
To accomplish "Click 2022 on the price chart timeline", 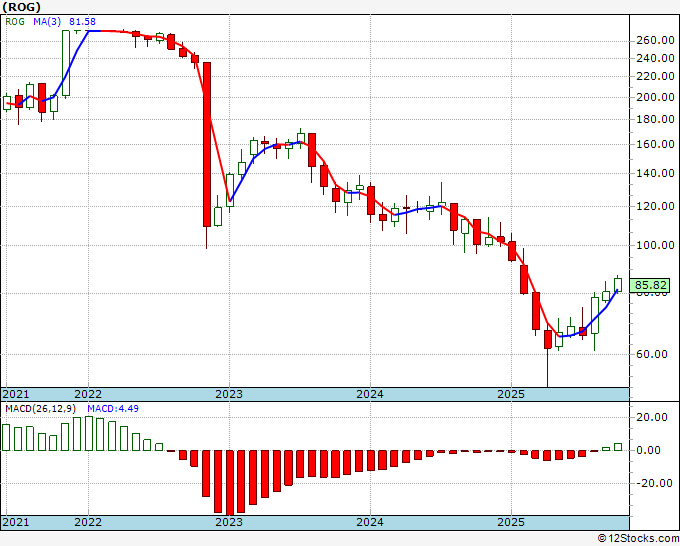I will [88, 394].
